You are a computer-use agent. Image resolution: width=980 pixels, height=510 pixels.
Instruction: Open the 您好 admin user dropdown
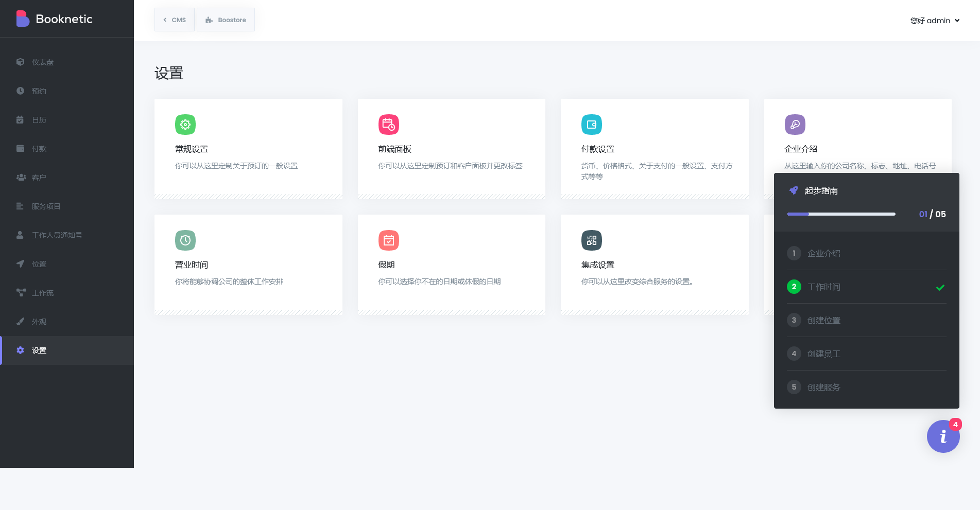tap(935, 21)
